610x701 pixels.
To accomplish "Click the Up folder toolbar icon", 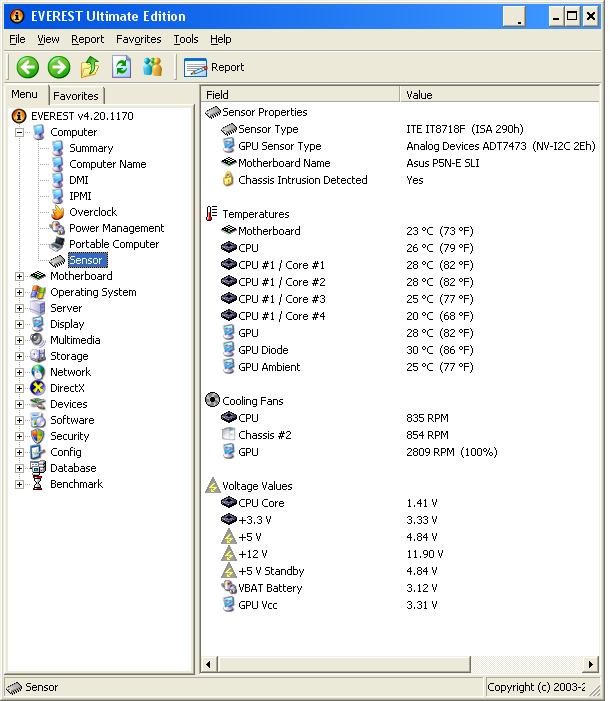I will click(90, 67).
